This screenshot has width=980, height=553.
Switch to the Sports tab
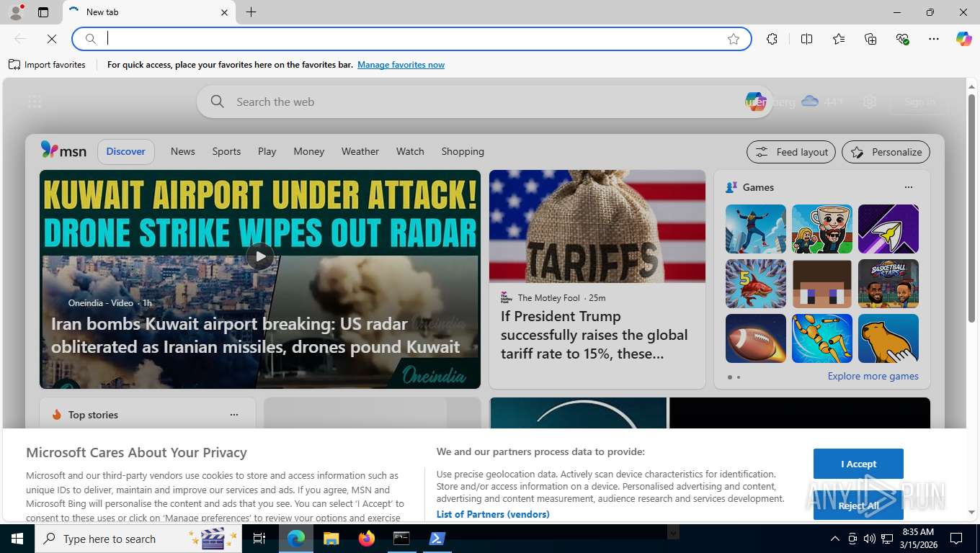[x=226, y=151]
